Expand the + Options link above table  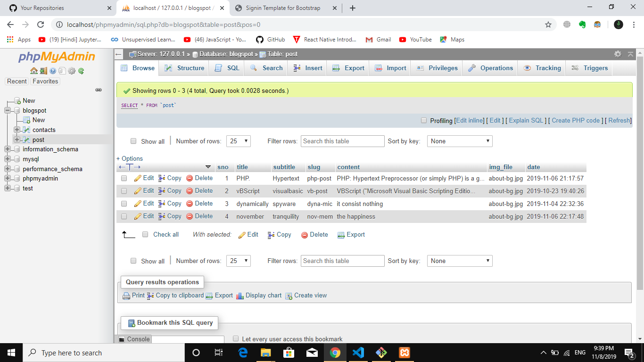tap(130, 159)
